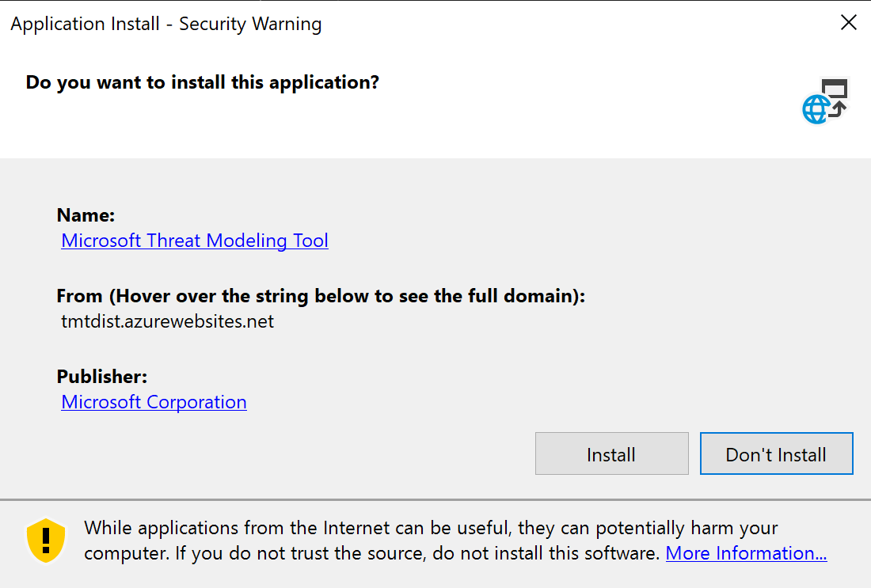
Task: Click the 'do not install this software' text
Action: click(x=554, y=553)
